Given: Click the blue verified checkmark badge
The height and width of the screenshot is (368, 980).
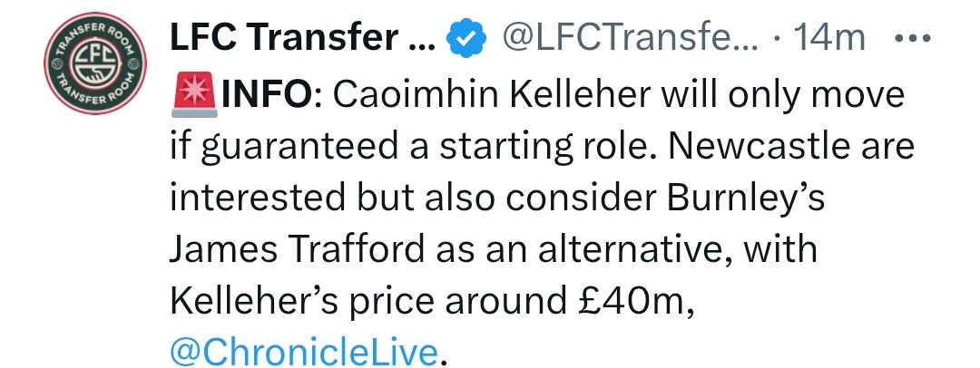Looking at the screenshot, I should pyautogui.click(x=466, y=39).
